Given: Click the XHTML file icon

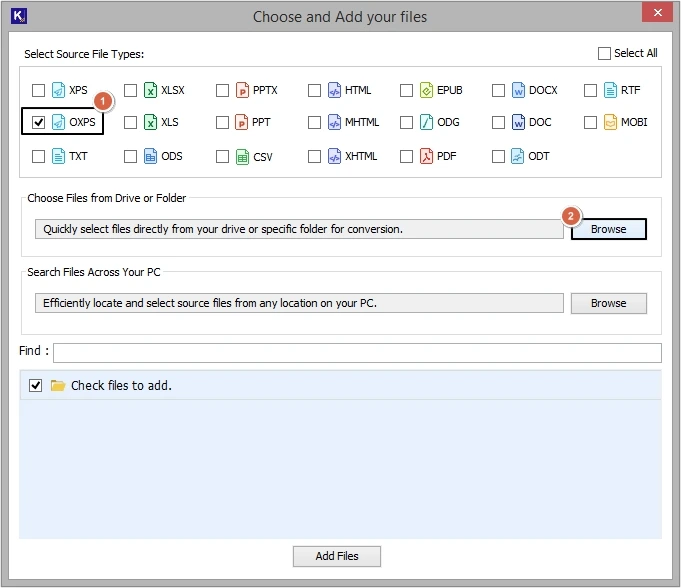Looking at the screenshot, I should point(334,156).
